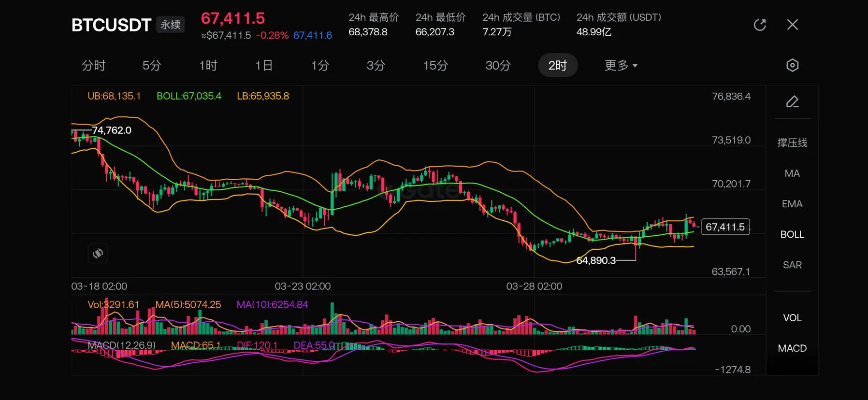868x400 pixels.
Task: Toggle the 撑压线 support-resistance indicator
Action: [792, 143]
